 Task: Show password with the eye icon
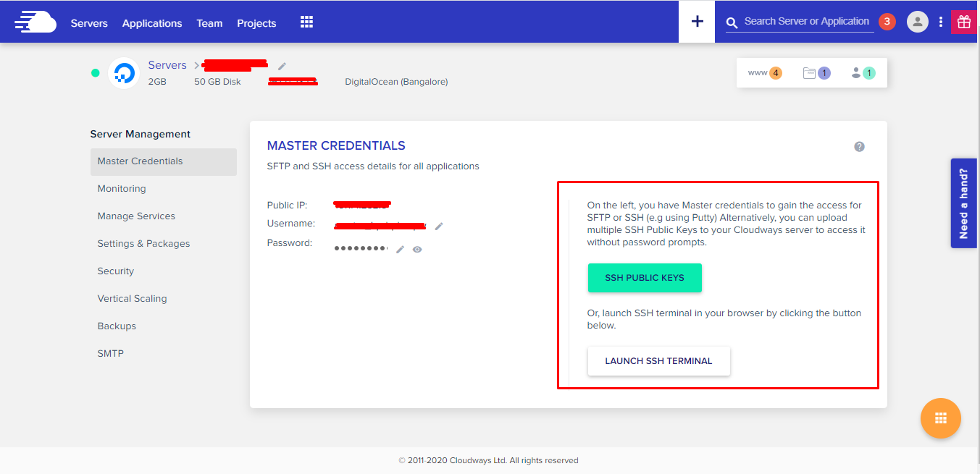pyautogui.click(x=417, y=249)
